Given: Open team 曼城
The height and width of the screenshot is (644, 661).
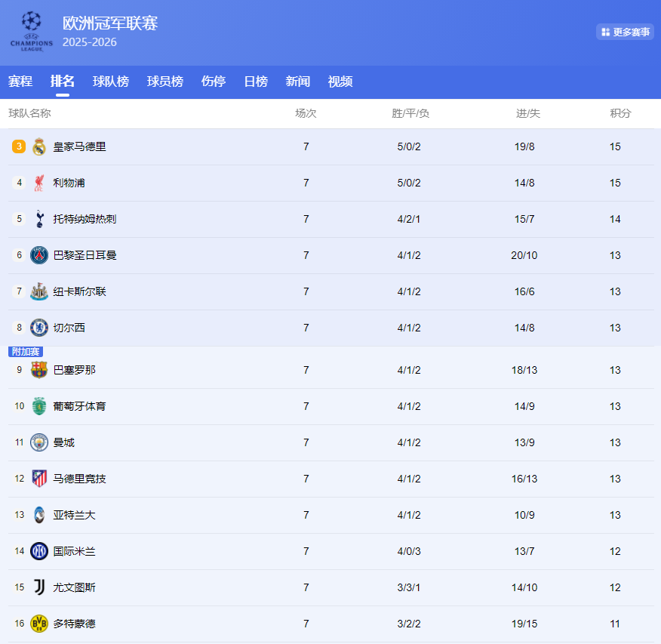Looking at the screenshot, I should [63, 442].
